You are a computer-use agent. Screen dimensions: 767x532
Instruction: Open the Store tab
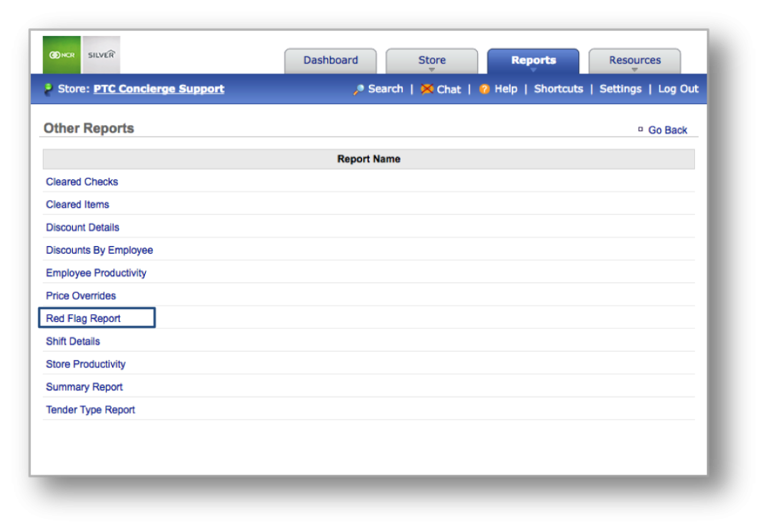click(432, 61)
